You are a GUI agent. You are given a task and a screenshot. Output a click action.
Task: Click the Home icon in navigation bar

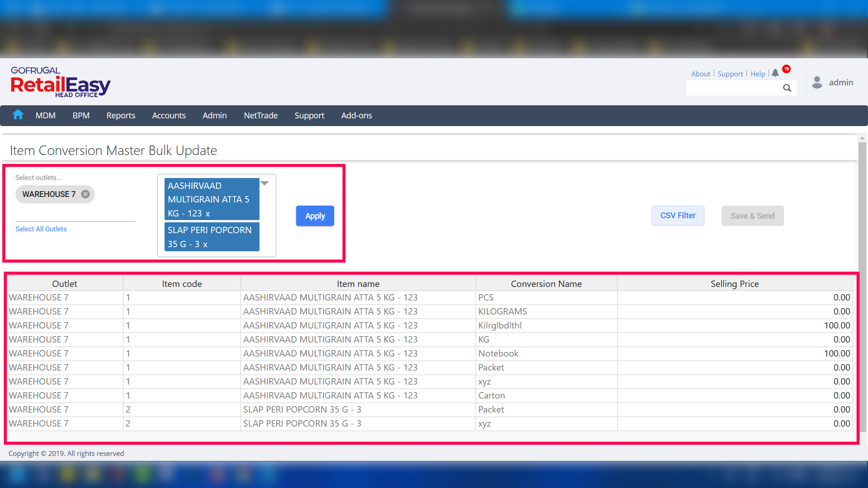(18, 115)
